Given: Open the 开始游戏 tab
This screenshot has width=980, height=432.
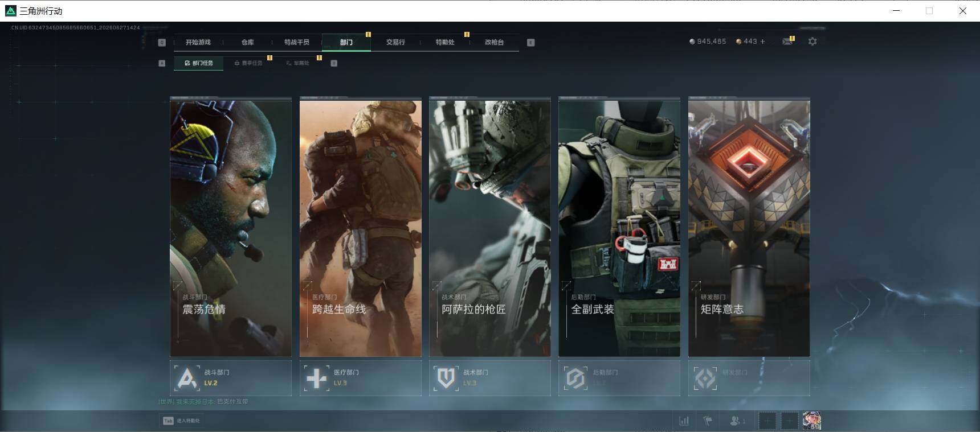Looking at the screenshot, I should 198,42.
